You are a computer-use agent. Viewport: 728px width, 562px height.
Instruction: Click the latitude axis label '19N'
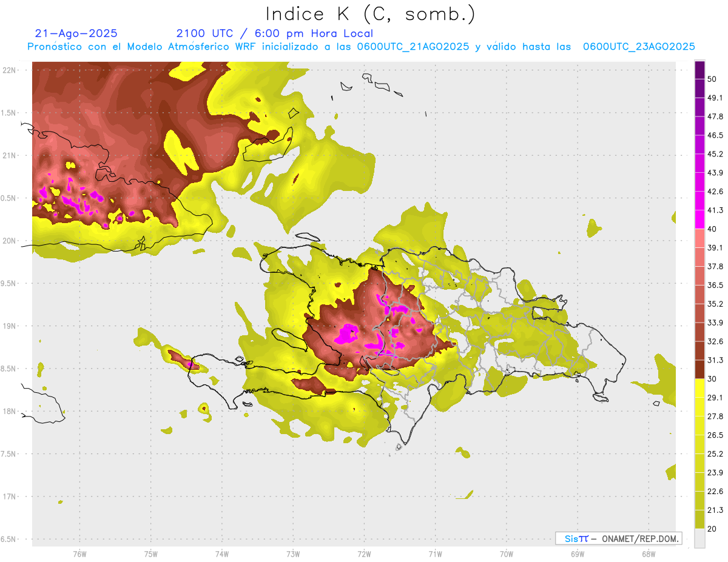[x=9, y=326]
